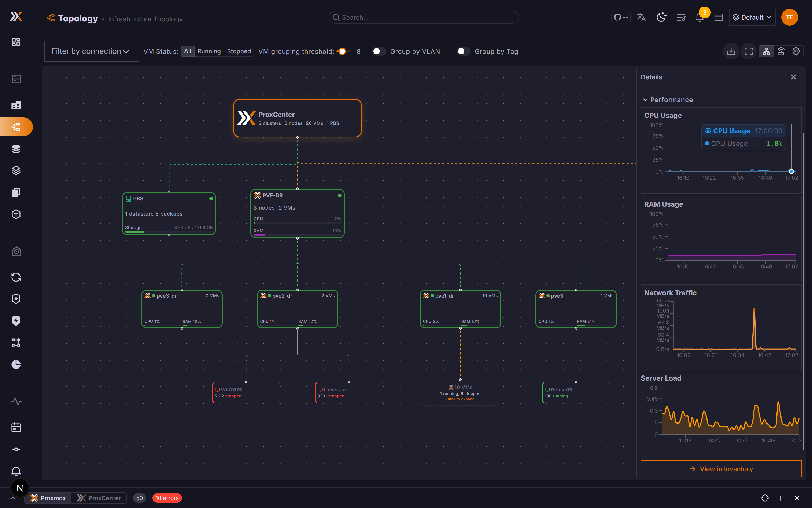Adjust VM grouping threshold slider
812x508 pixels.
tap(343, 51)
